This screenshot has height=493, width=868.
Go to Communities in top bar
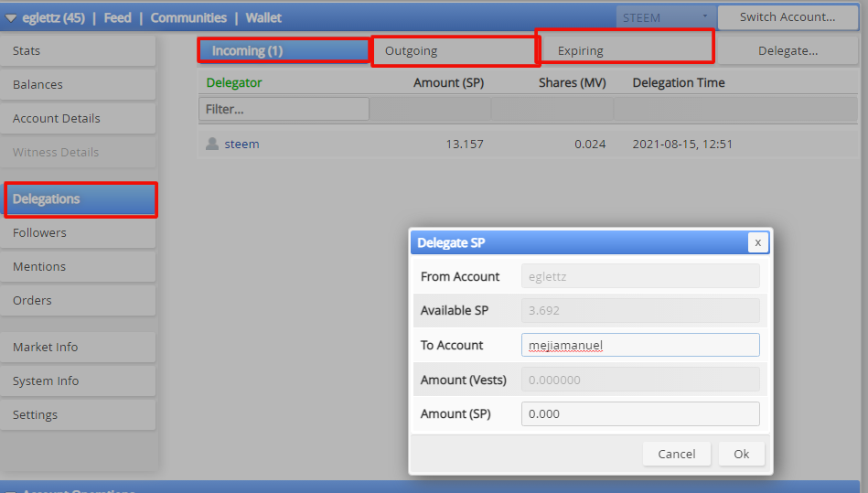tap(188, 17)
